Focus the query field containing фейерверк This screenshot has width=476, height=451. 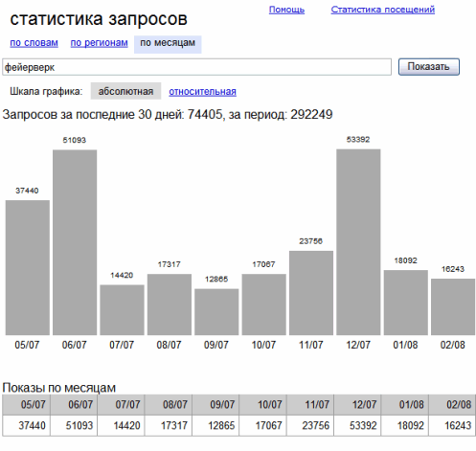pyautogui.click(x=196, y=67)
